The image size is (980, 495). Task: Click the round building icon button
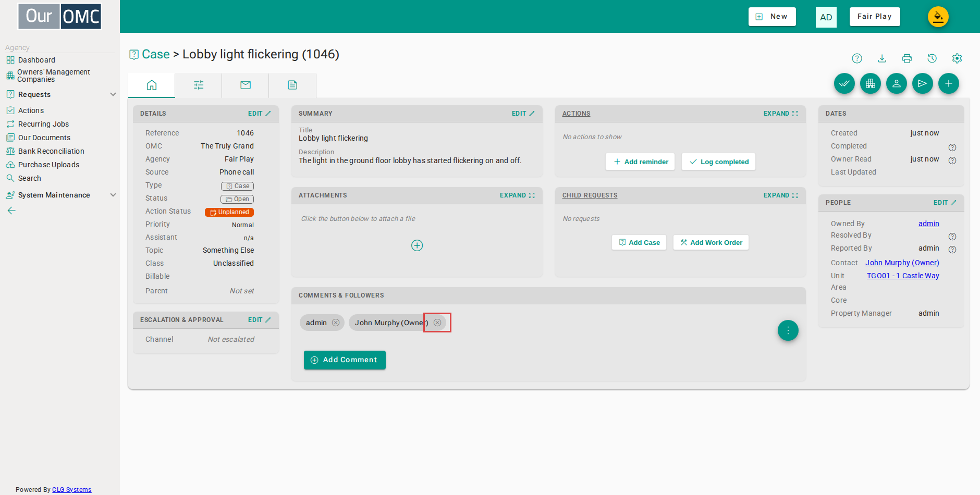click(871, 83)
